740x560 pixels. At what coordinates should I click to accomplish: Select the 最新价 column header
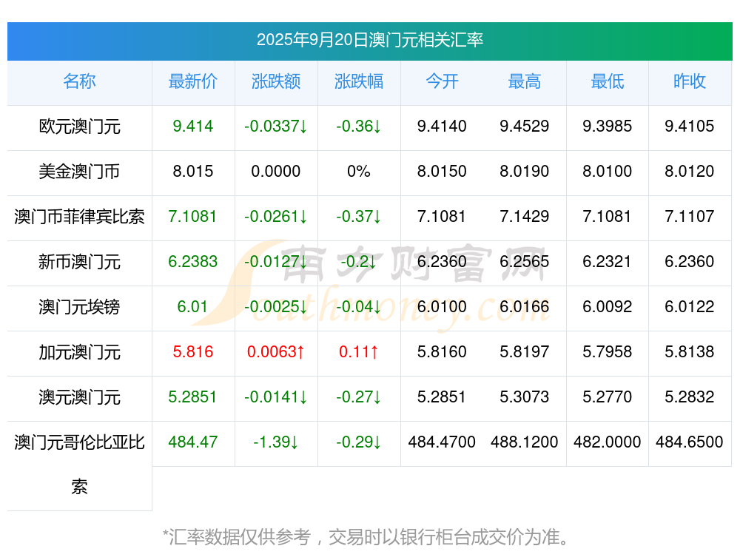(x=193, y=81)
